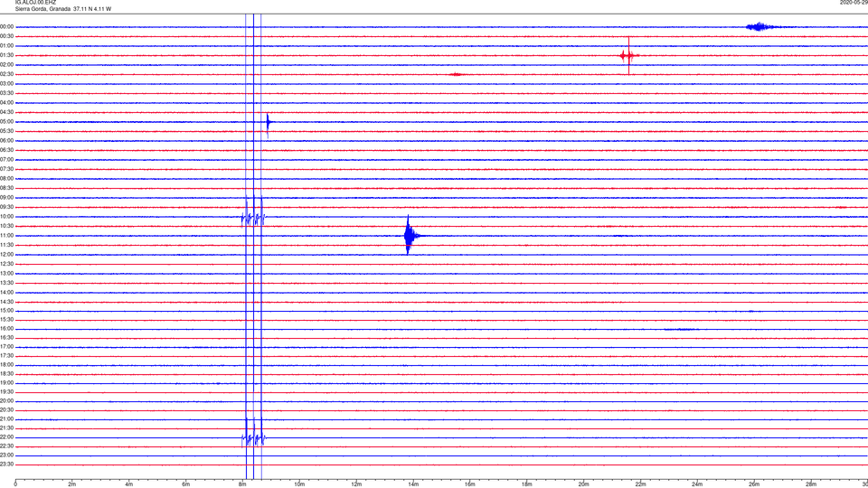
Task: Click the 18m tick on the time axis
Action: [527, 484]
